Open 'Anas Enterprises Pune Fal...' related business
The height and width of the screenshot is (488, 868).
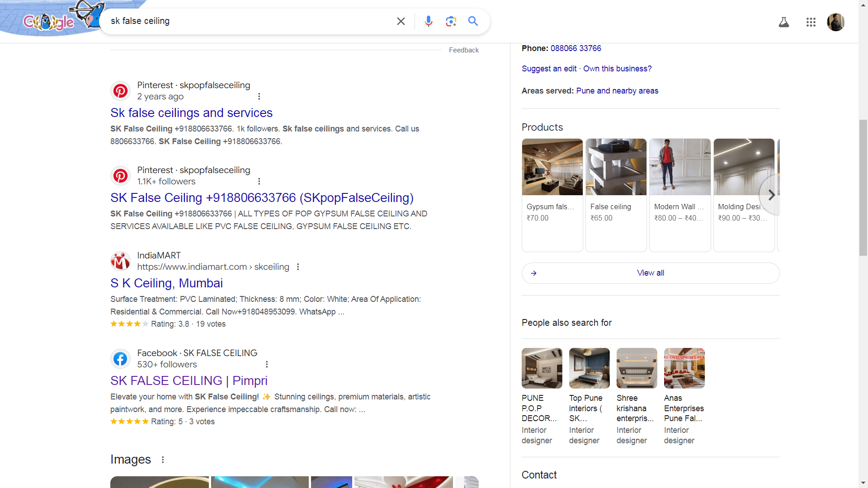[684, 396]
